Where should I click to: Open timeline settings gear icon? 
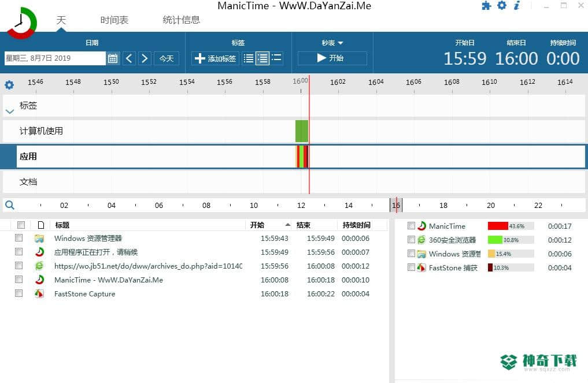[9, 85]
